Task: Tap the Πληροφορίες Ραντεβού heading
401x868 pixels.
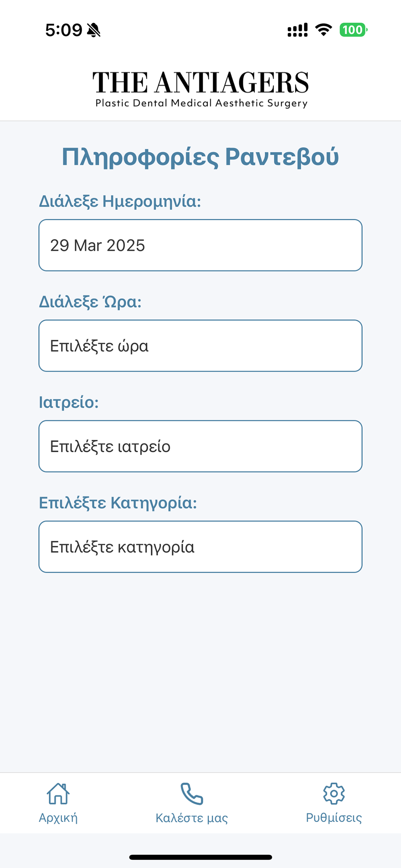Action: [200, 157]
